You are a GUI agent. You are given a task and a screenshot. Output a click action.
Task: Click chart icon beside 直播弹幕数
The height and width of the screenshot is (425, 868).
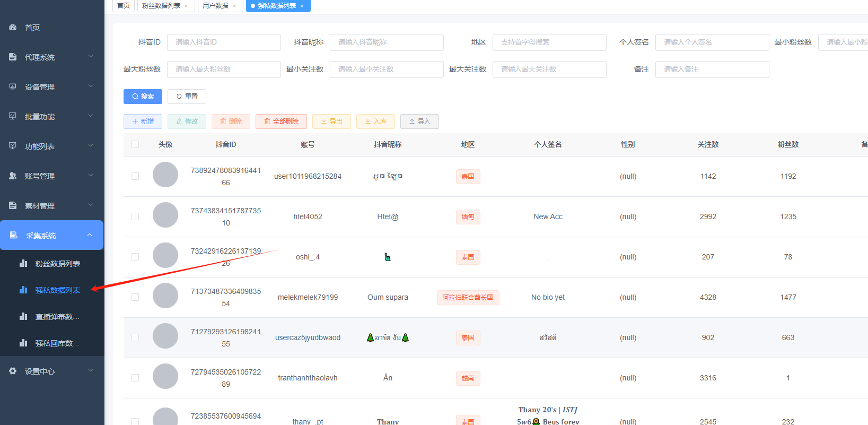pyautogui.click(x=23, y=316)
